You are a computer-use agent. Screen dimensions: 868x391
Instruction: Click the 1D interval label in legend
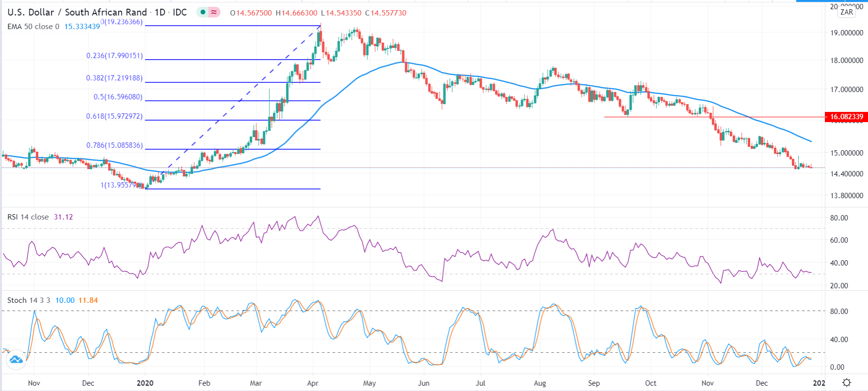point(160,12)
